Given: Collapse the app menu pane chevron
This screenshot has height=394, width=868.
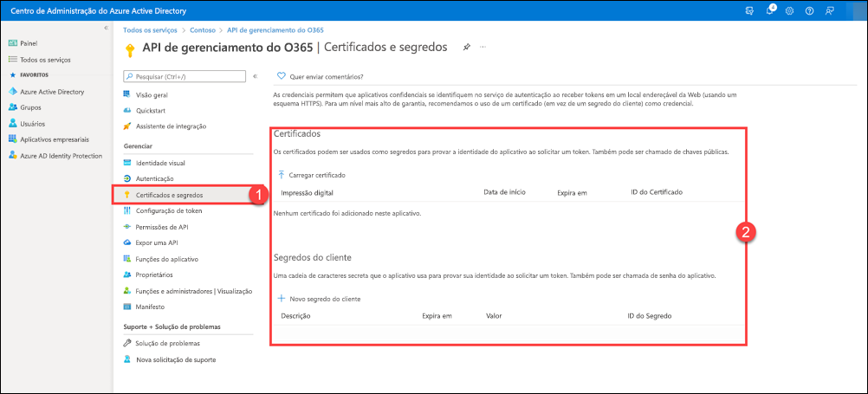Looking at the screenshot, I should (256, 76).
